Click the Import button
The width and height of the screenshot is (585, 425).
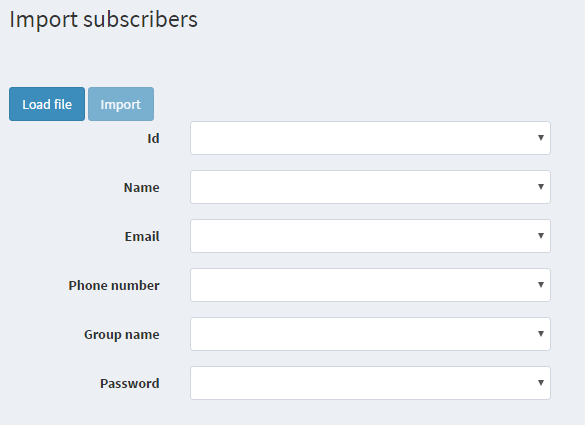tap(121, 104)
